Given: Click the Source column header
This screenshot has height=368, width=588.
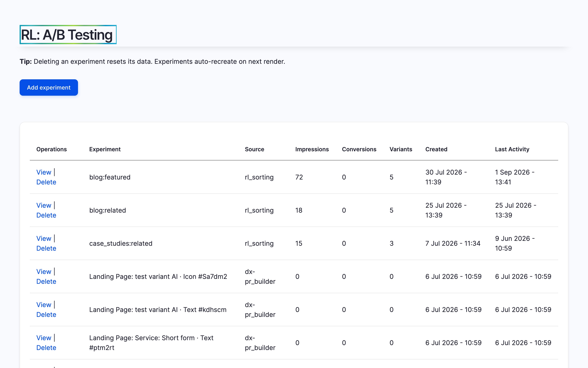Looking at the screenshot, I should pyautogui.click(x=254, y=149).
